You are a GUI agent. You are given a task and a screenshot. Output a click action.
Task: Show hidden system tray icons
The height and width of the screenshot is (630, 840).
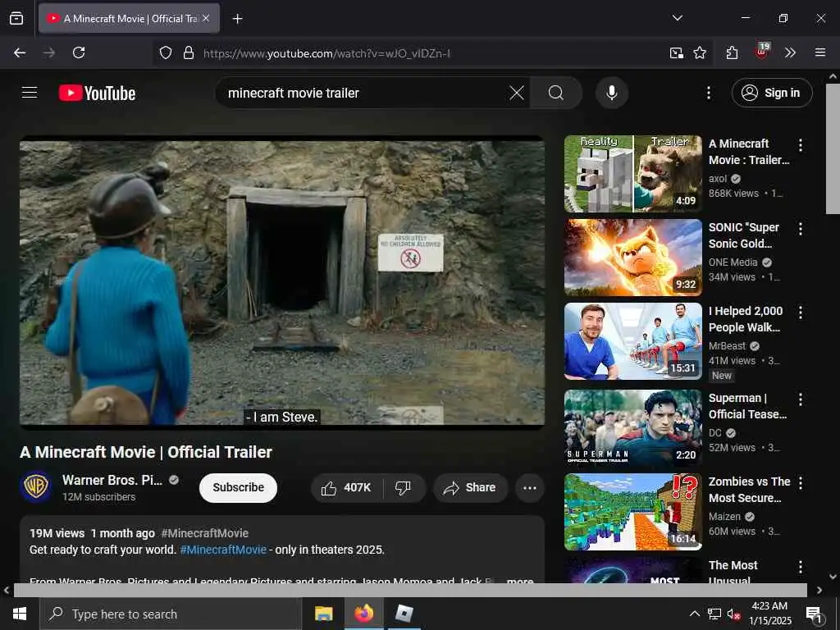pos(694,614)
